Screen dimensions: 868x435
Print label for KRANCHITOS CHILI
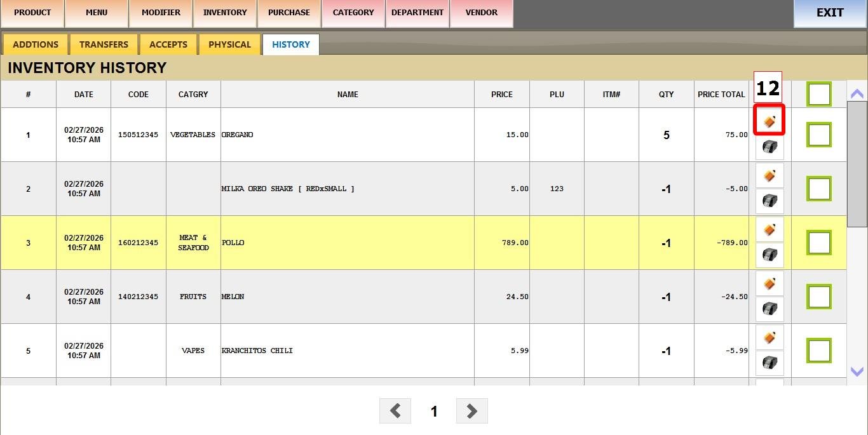tap(769, 363)
